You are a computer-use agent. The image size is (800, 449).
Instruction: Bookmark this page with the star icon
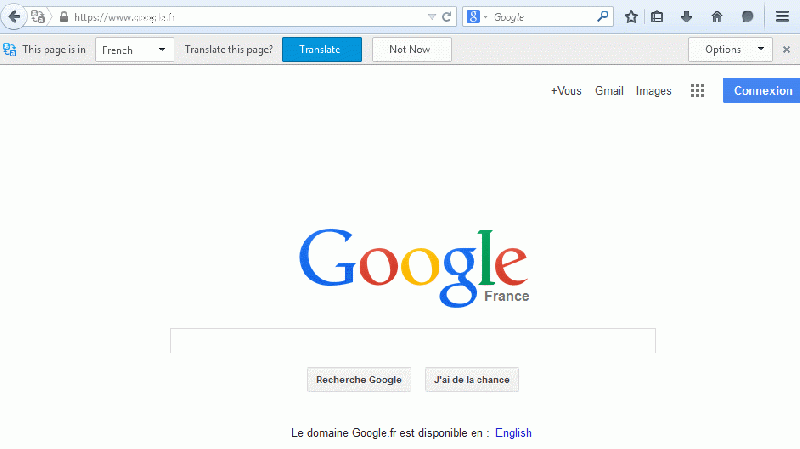[x=631, y=17]
